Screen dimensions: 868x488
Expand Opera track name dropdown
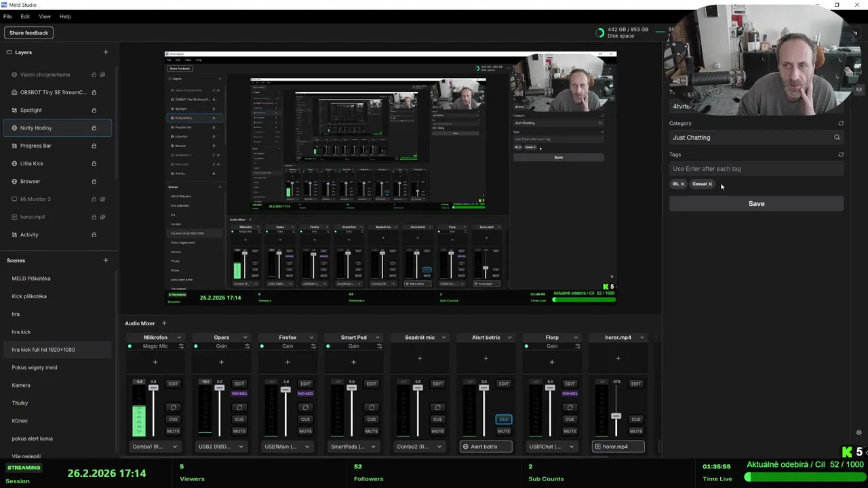click(x=245, y=338)
